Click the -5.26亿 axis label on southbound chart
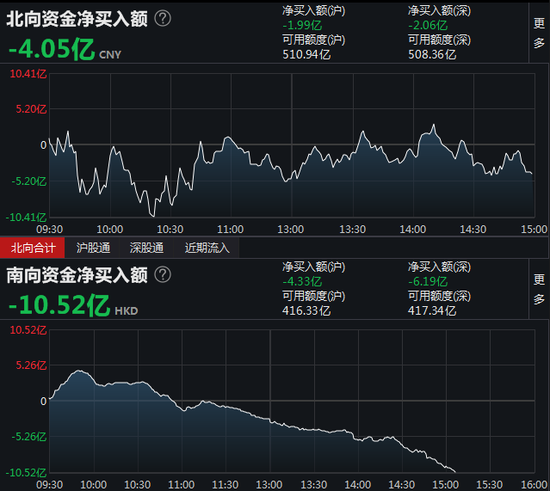 29,436
